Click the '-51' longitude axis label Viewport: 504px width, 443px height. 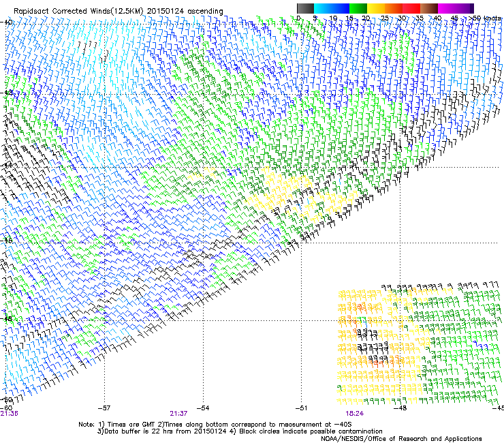pos(302,408)
